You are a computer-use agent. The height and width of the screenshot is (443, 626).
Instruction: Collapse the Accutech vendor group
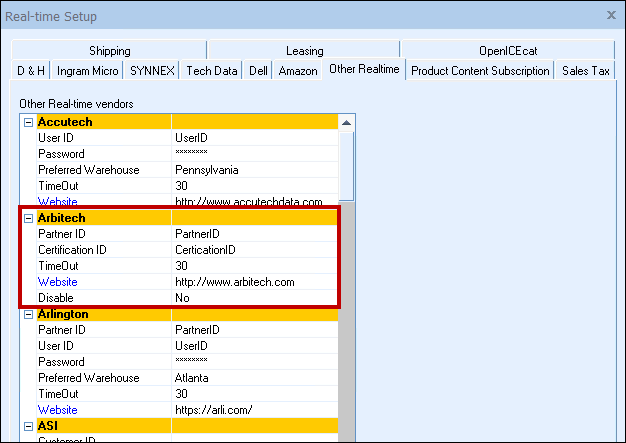[x=28, y=122]
